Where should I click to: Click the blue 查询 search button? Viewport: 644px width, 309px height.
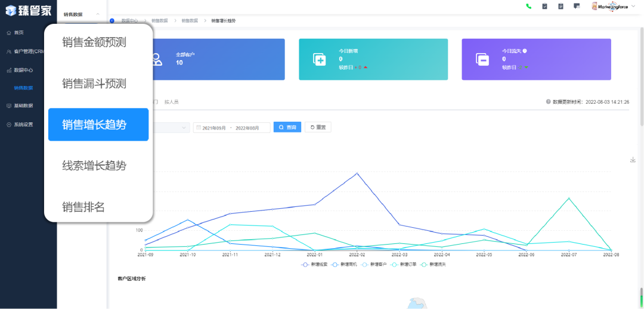tap(287, 127)
